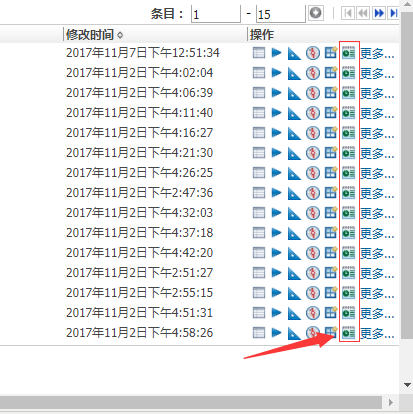Click the table list icon in the 4:21:30 row
This screenshot has height=414, width=413.
pyautogui.click(x=259, y=153)
